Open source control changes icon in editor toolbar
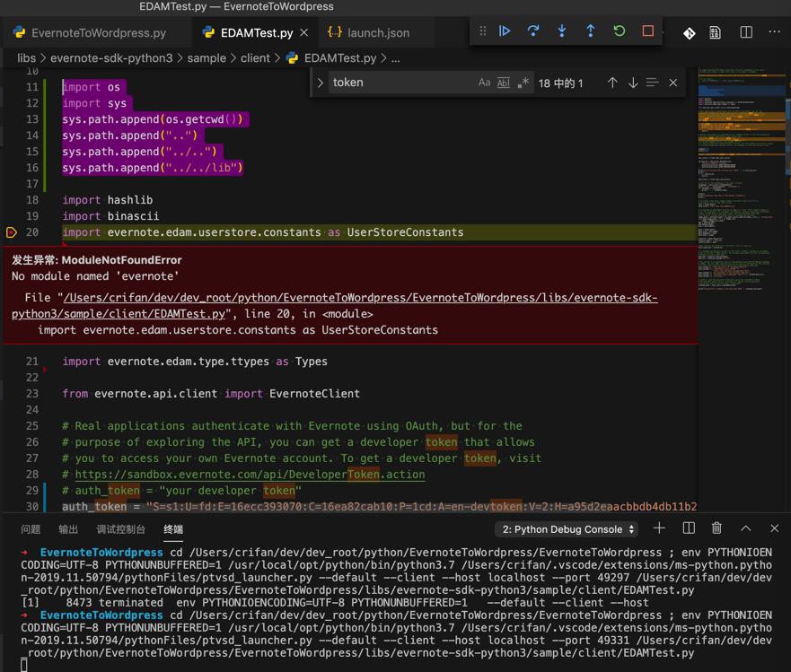The width and height of the screenshot is (791, 672). click(690, 33)
